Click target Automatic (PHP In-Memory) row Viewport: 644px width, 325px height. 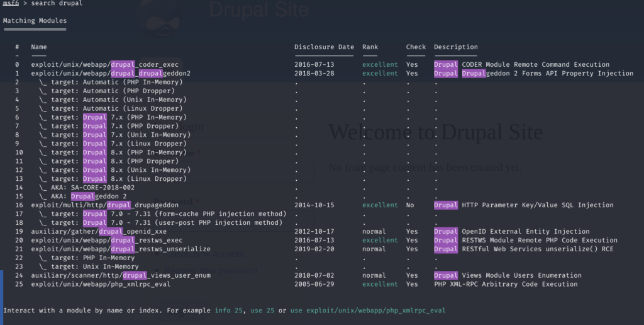(x=111, y=82)
